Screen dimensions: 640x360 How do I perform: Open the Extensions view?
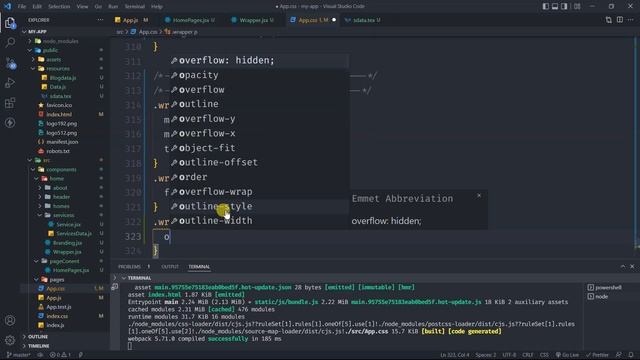coord(10,102)
